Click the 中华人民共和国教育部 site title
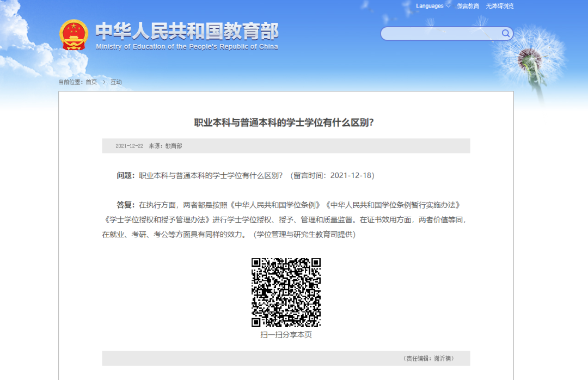The height and width of the screenshot is (380, 588). point(187,31)
